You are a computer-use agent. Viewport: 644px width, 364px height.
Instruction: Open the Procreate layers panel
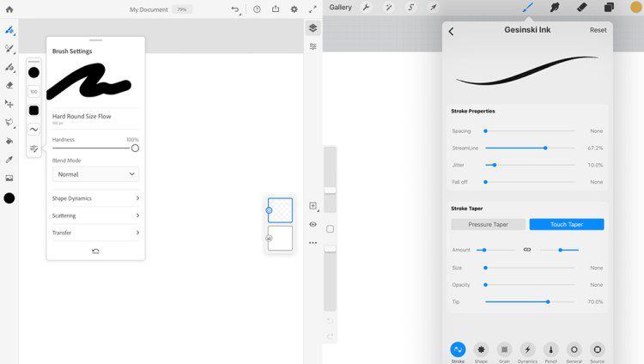[609, 7]
